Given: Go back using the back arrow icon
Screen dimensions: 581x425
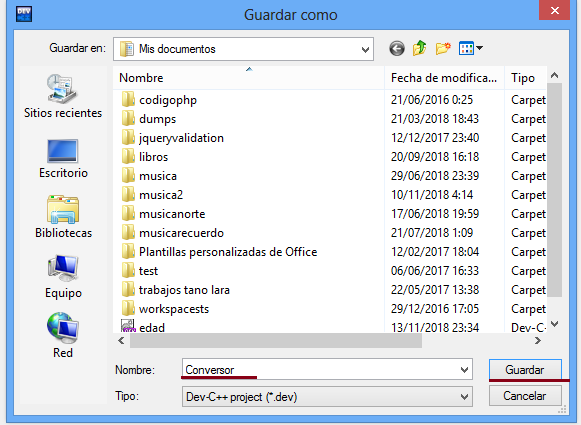Looking at the screenshot, I should [396, 49].
